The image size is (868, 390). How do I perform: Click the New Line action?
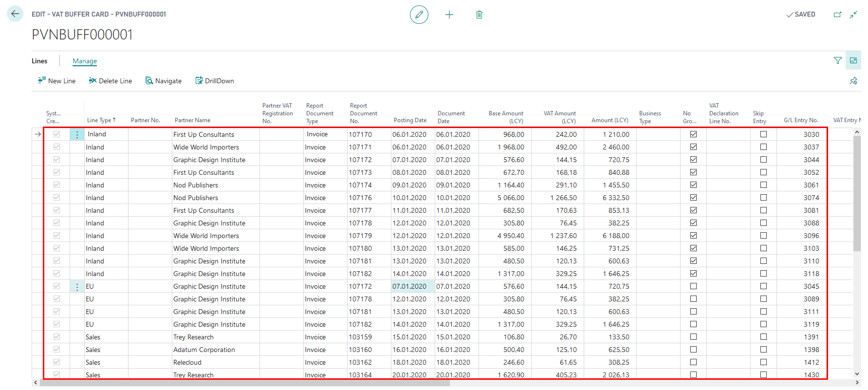point(57,81)
